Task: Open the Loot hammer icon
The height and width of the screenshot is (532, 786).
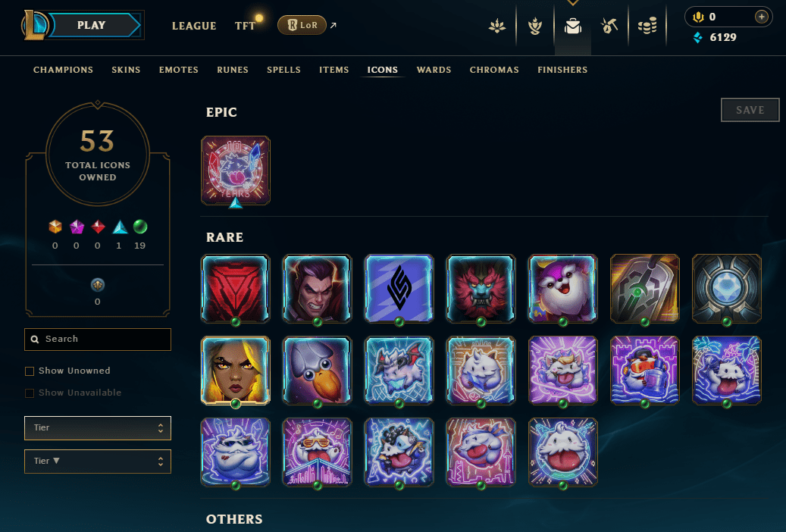Action: tap(609, 26)
